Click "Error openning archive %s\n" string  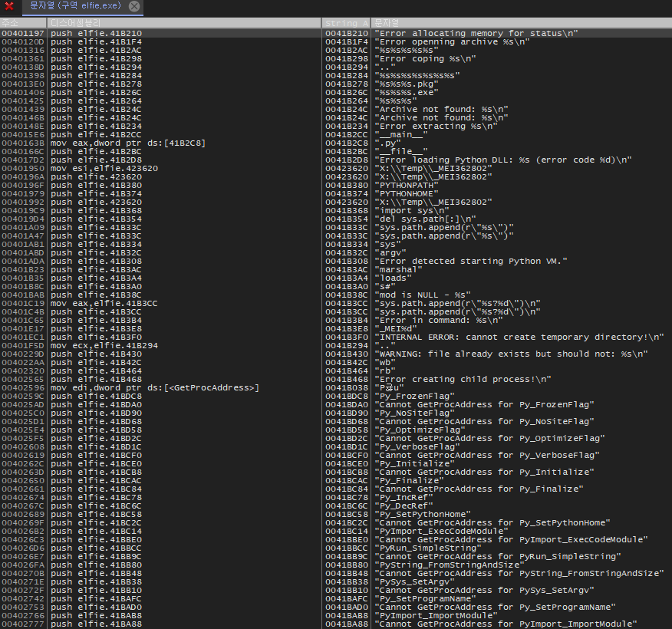point(452,42)
